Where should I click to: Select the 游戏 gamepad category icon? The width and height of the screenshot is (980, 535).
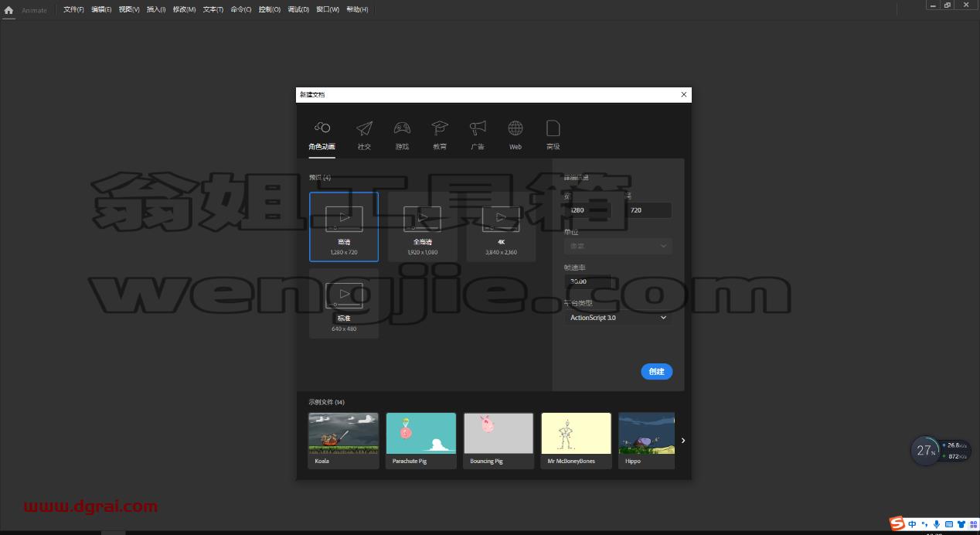click(x=402, y=128)
